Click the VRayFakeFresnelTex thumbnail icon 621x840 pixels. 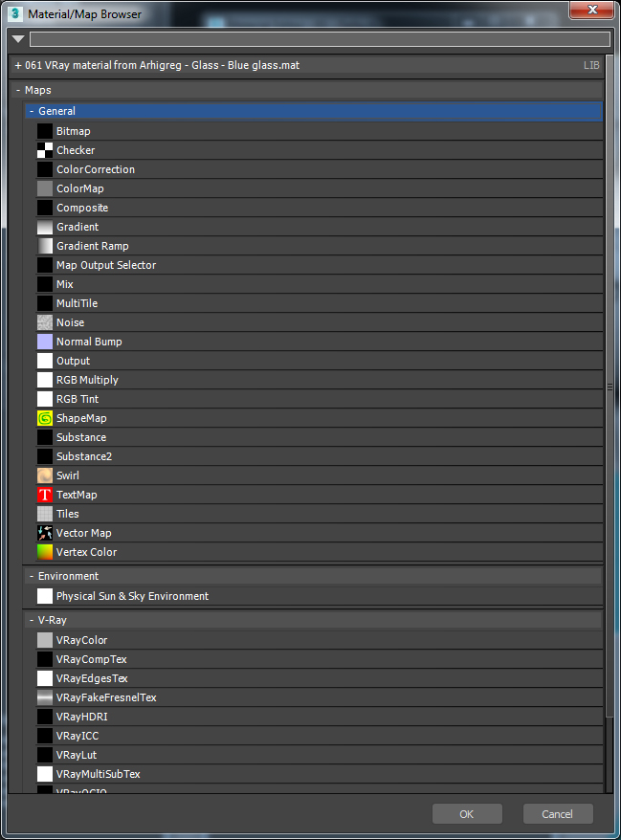click(45, 697)
